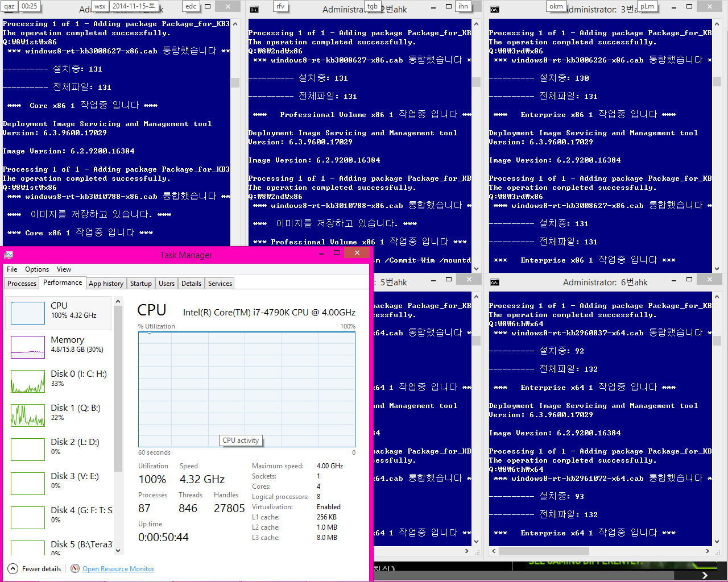This screenshot has width=728, height=582.
Task: Click the '00:25' timer label at top
Action: coord(28,6)
